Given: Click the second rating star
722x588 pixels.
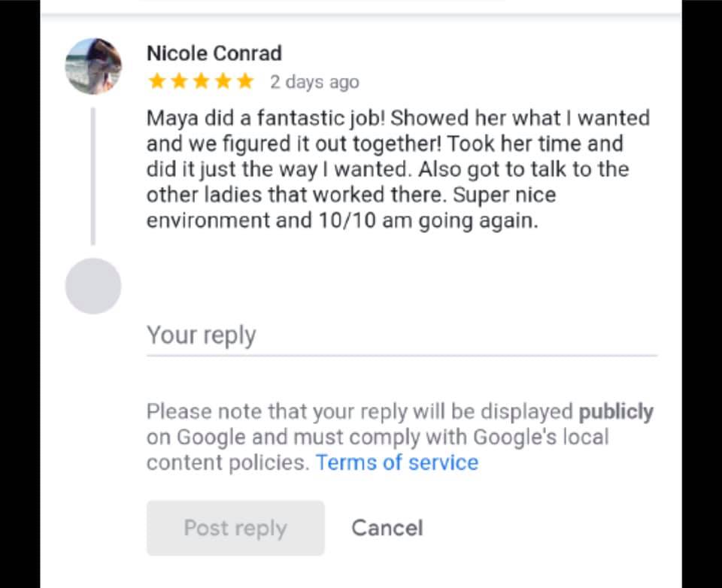Looking at the screenshot, I should click(179, 81).
